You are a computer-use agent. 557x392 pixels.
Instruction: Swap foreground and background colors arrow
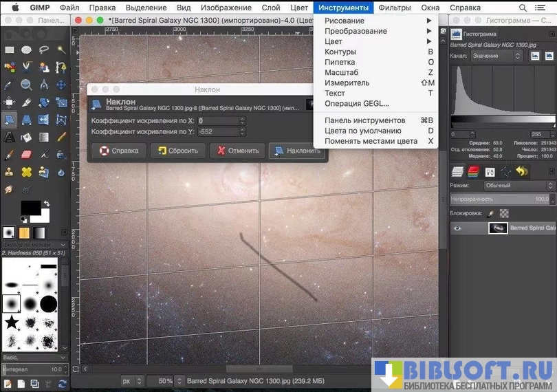pyautogui.click(x=47, y=203)
